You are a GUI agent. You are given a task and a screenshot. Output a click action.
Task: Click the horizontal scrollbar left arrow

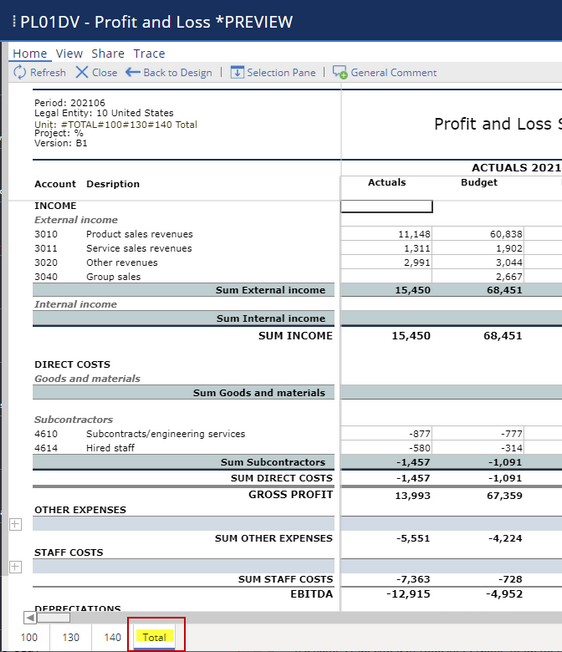30,618
